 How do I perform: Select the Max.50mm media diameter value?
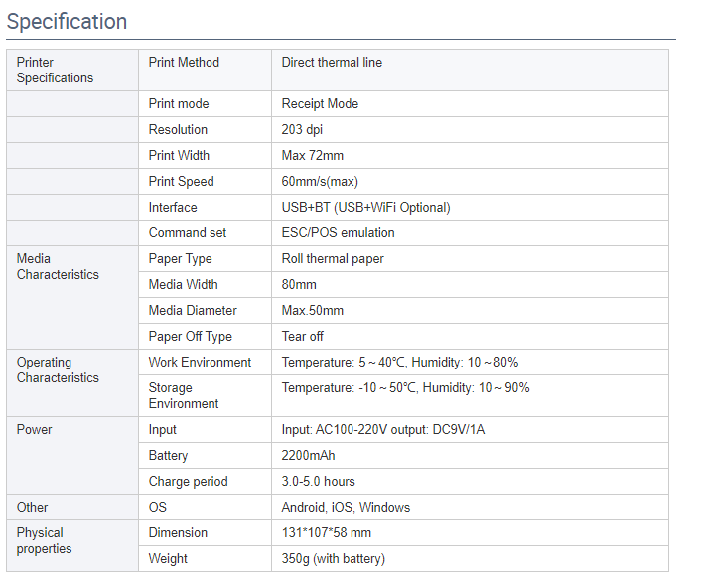click(x=313, y=311)
